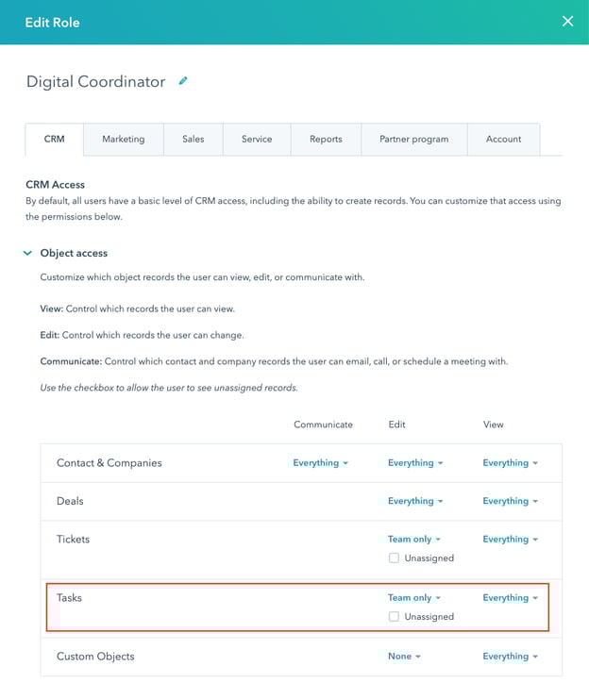
Task: Close the Edit Role dialog
Action: (567, 22)
